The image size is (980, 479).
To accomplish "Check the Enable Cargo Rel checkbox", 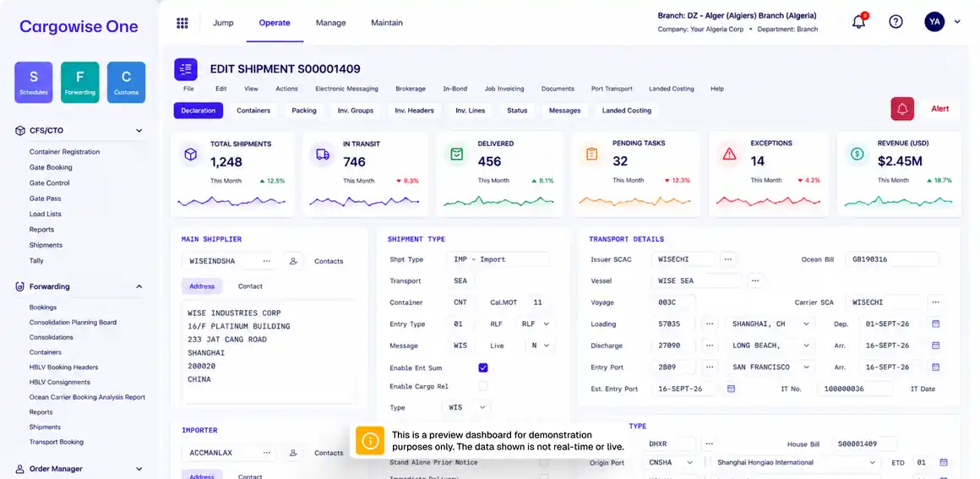I will pyautogui.click(x=482, y=386).
